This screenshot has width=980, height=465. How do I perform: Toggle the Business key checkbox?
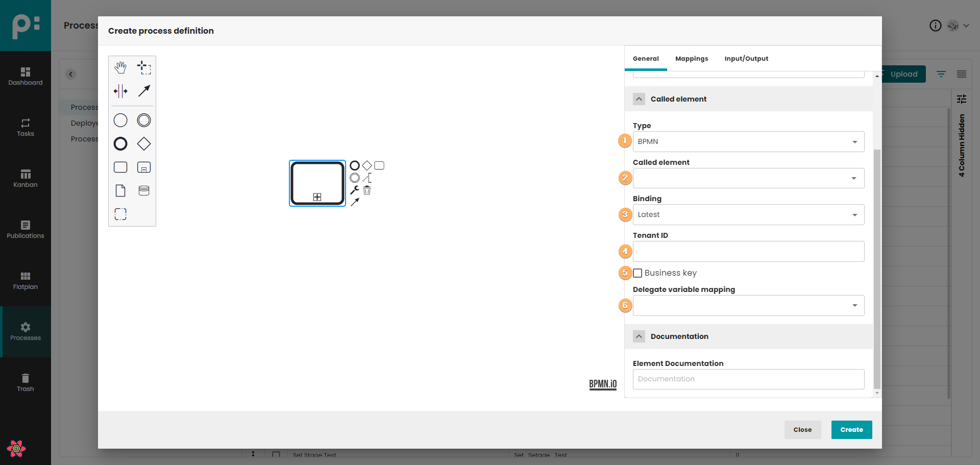pyautogui.click(x=638, y=273)
